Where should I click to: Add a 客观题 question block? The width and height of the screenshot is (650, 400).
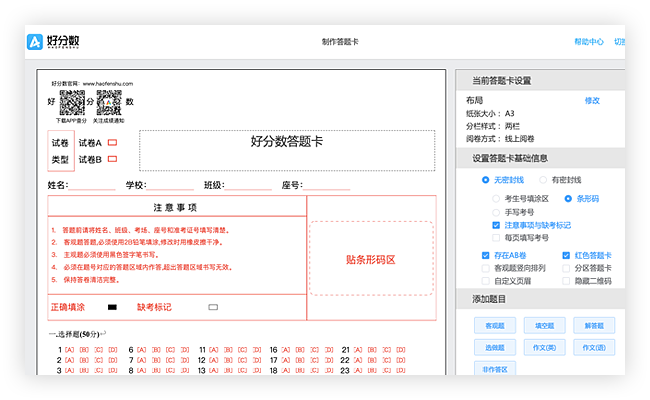pos(494,326)
